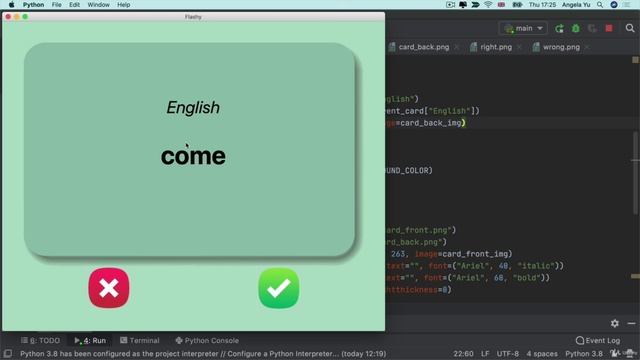Open the Terminal tool window
This screenshot has width=640, height=360.
coord(140,340)
